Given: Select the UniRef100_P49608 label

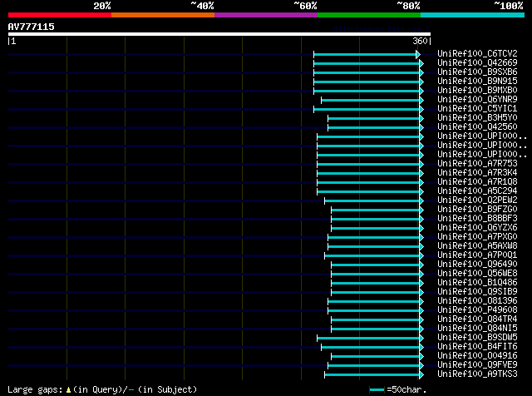Looking at the screenshot, I should [477, 310].
